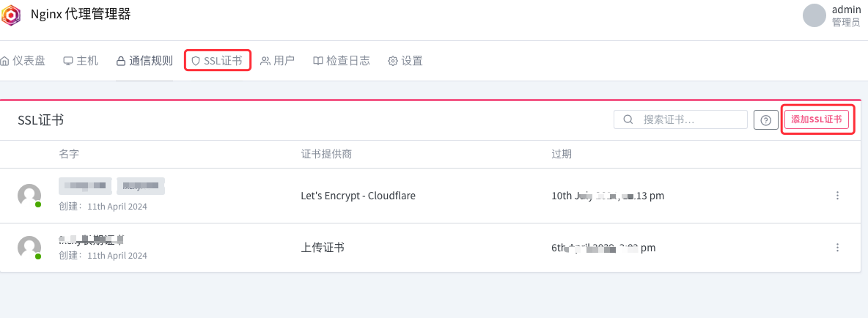
Task: Open the admin user avatar
Action: click(x=814, y=15)
